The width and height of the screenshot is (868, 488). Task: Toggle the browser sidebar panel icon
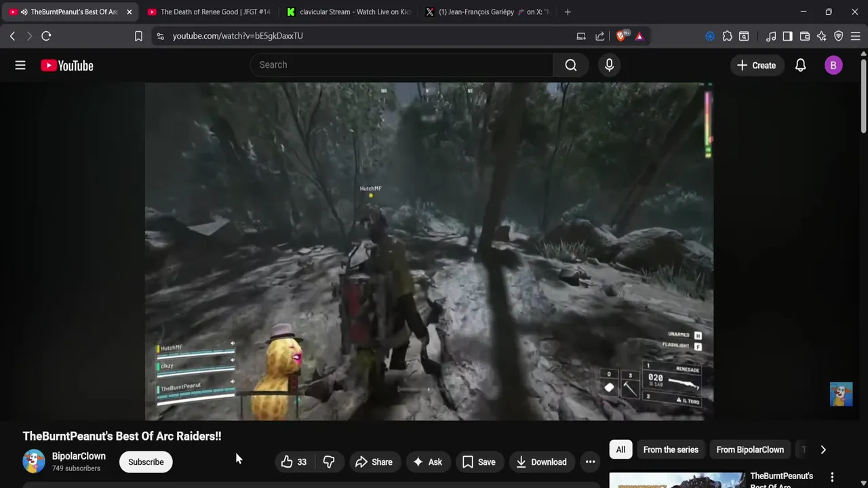click(787, 36)
